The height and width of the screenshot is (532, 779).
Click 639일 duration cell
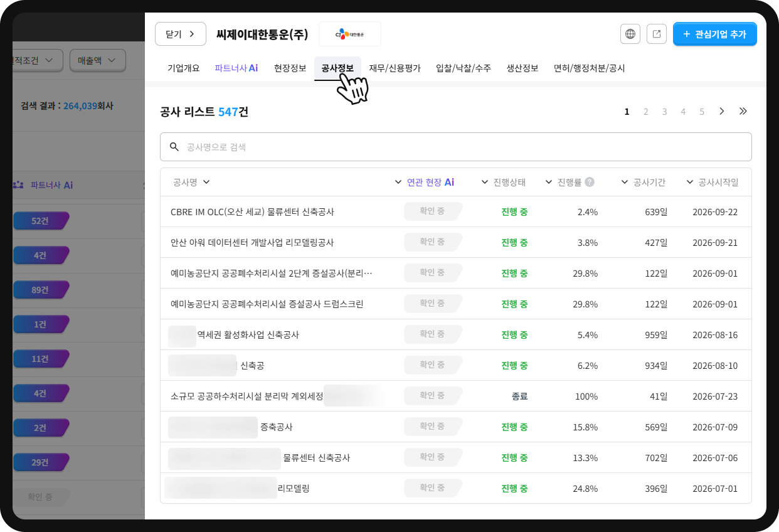tap(656, 212)
